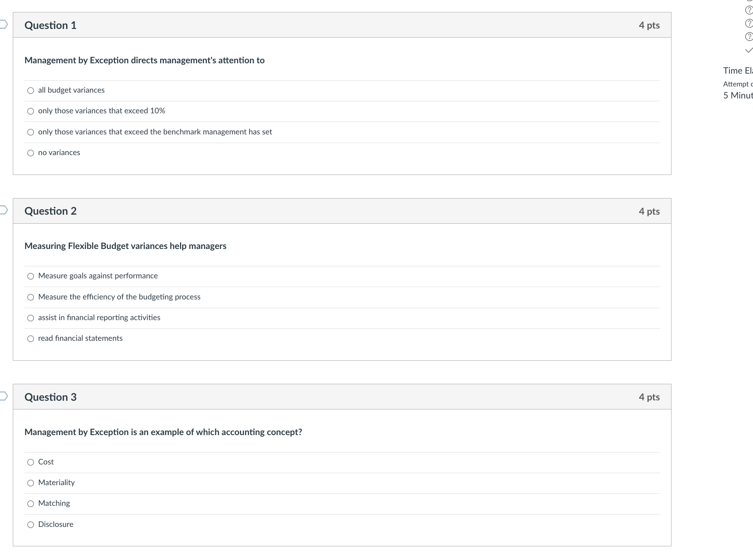Pick 'Materiality' for Question 3
The width and height of the screenshot is (753, 560).
click(31, 483)
